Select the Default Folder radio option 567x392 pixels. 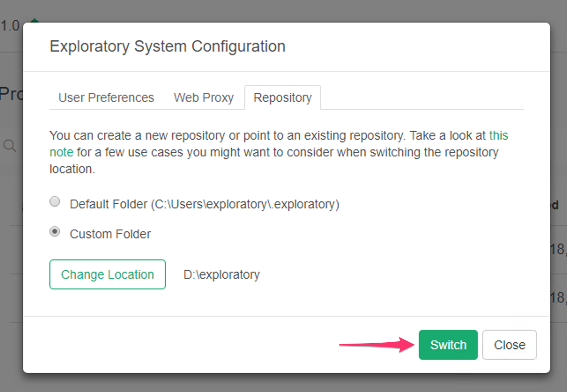pyautogui.click(x=55, y=202)
